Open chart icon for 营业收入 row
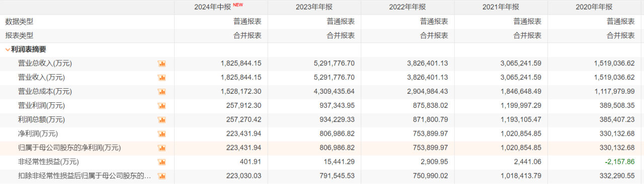Image resolution: width=644 pixels, height=184 pixels. pos(162,78)
